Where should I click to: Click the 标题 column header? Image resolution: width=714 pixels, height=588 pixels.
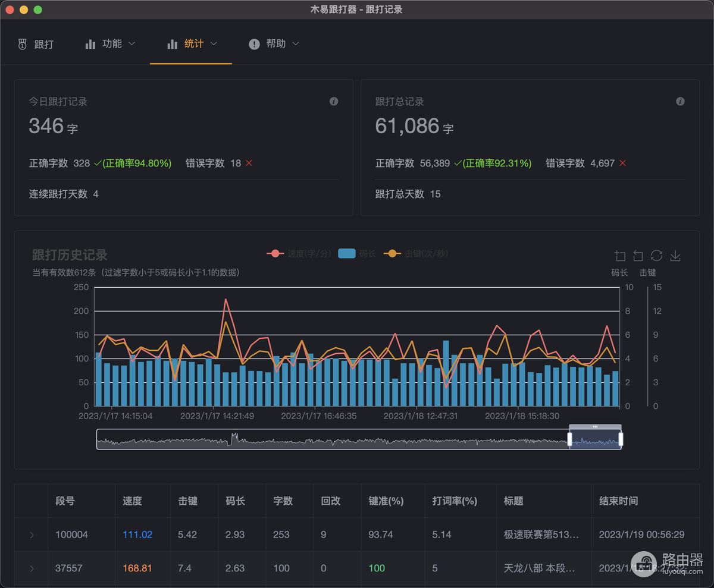click(513, 501)
